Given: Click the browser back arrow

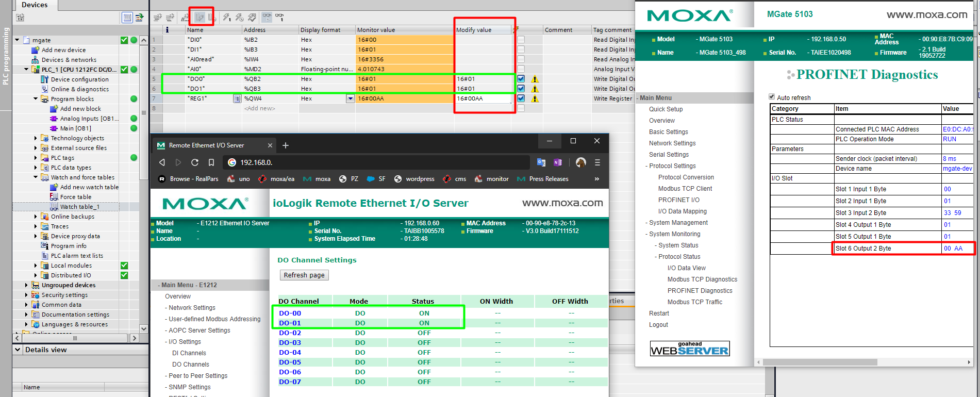Looking at the screenshot, I should pos(162,162).
